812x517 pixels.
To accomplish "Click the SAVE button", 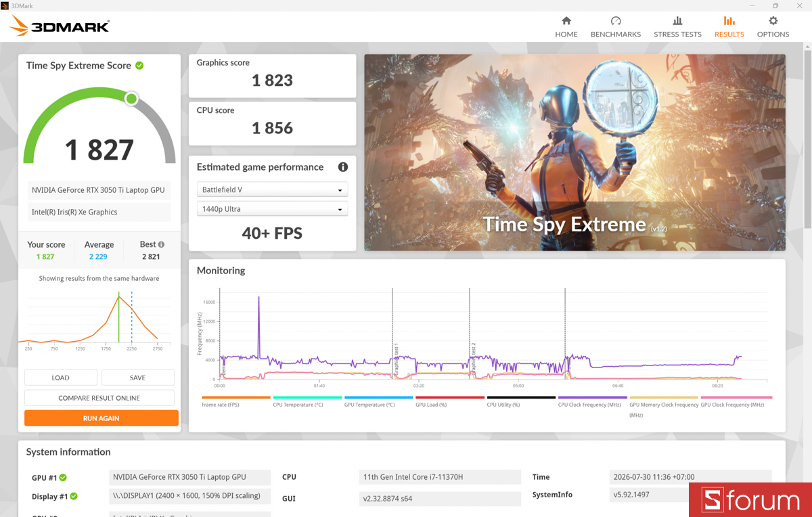I will pyautogui.click(x=138, y=378).
